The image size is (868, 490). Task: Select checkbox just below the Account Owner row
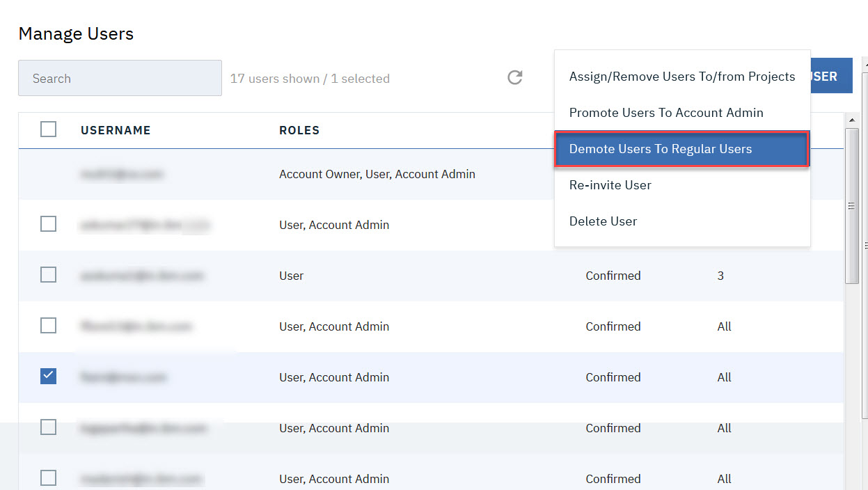[48, 224]
